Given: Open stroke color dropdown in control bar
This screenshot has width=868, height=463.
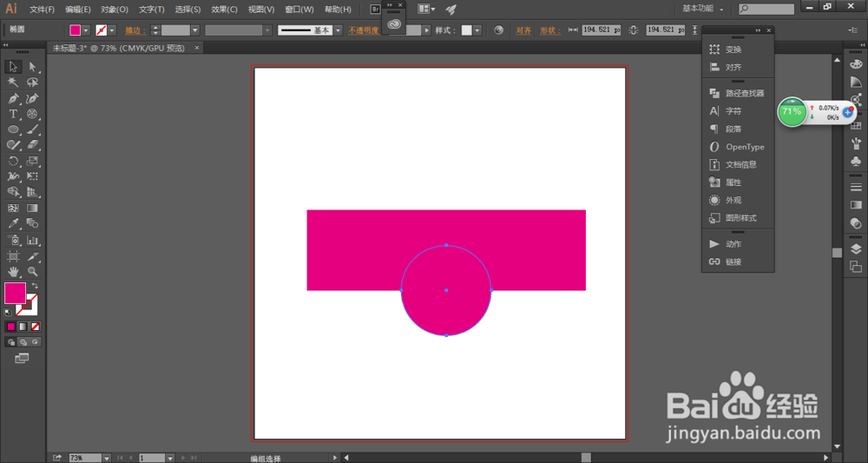Looking at the screenshot, I should tap(112, 30).
